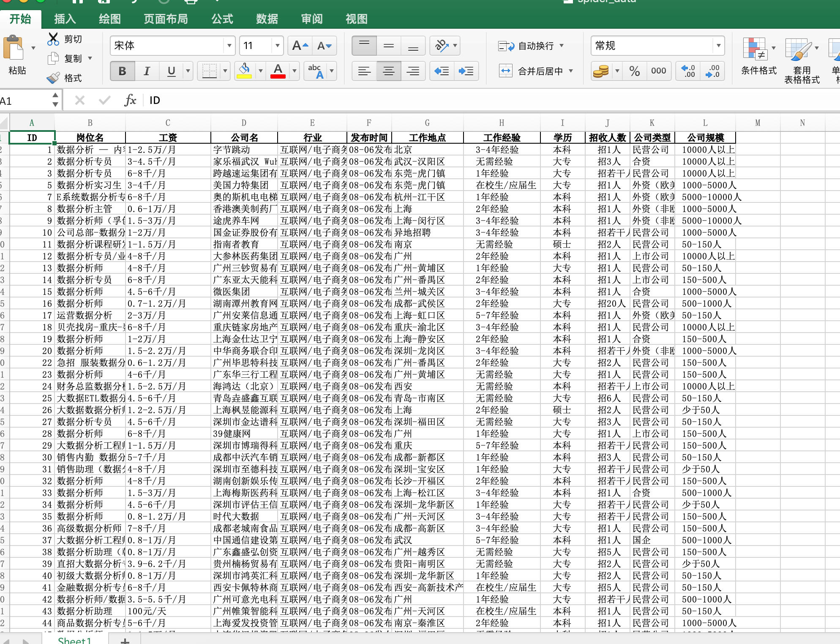This screenshot has height=644, width=840.
Task: Switch to the 数据 ribbon tab
Action: (267, 19)
